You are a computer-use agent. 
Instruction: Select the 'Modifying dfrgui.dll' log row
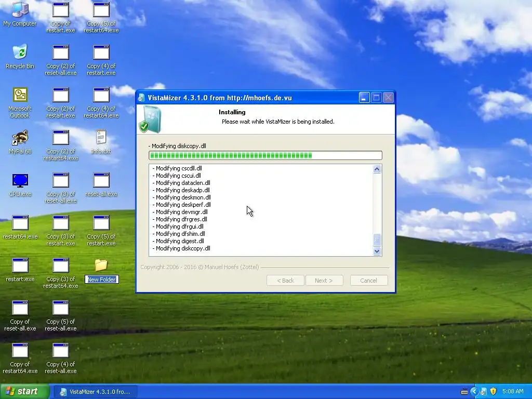[178, 227]
